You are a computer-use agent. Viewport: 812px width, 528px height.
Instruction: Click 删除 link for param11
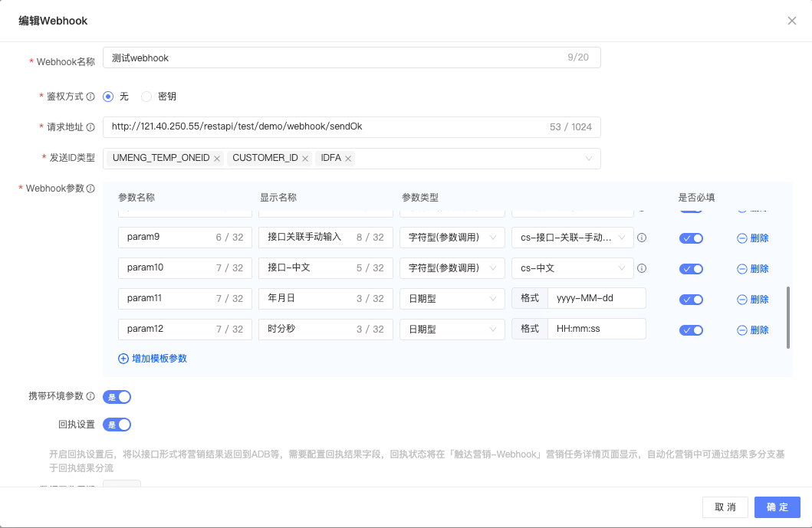(x=760, y=299)
